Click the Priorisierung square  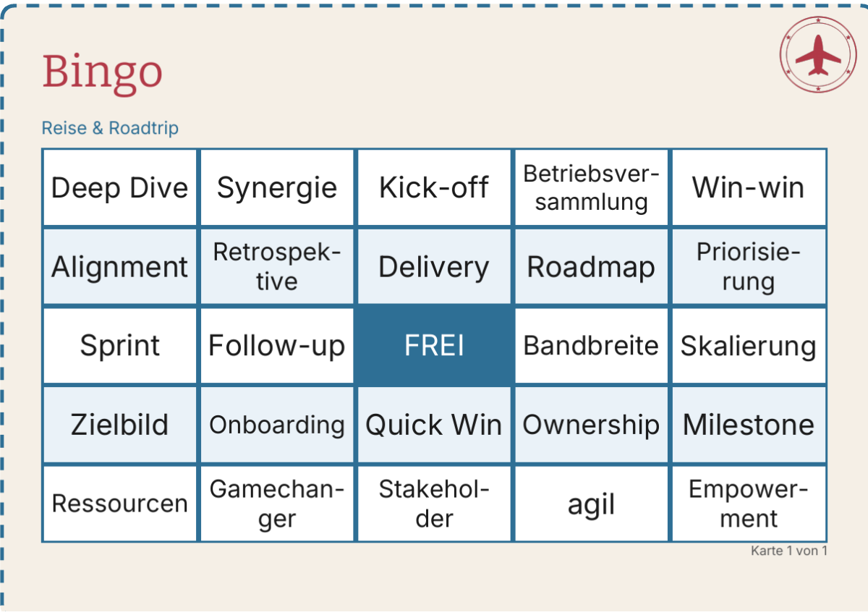tap(749, 267)
